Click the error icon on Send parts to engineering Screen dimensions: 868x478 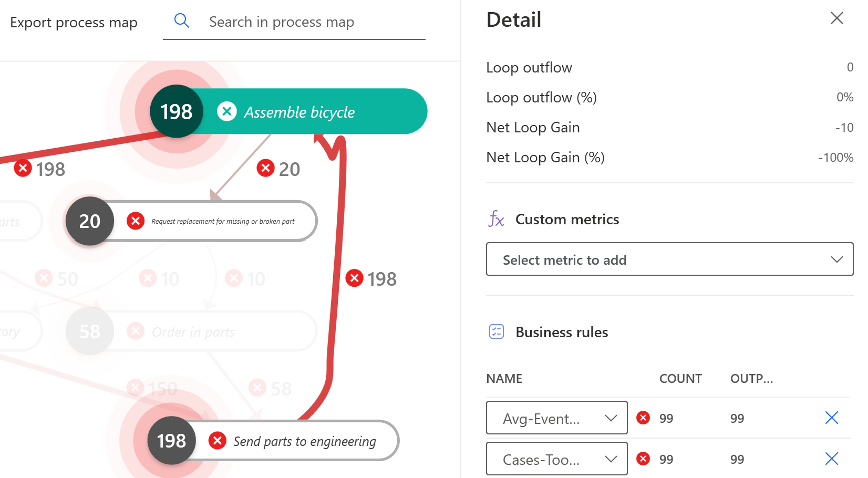pos(217,440)
